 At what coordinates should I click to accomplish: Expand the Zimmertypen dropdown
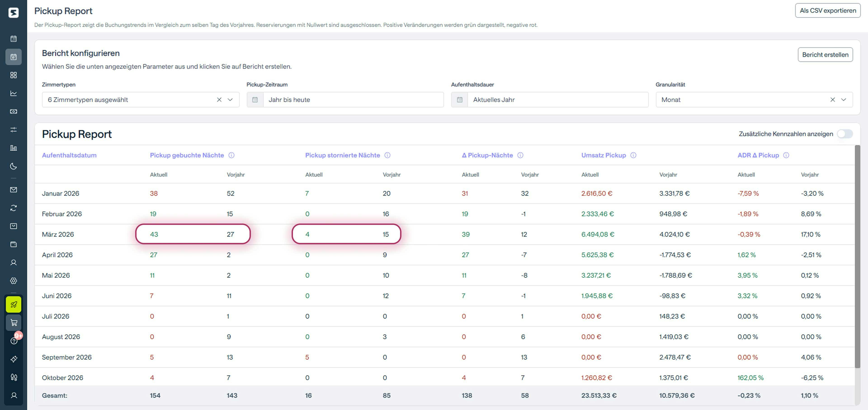pos(231,100)
